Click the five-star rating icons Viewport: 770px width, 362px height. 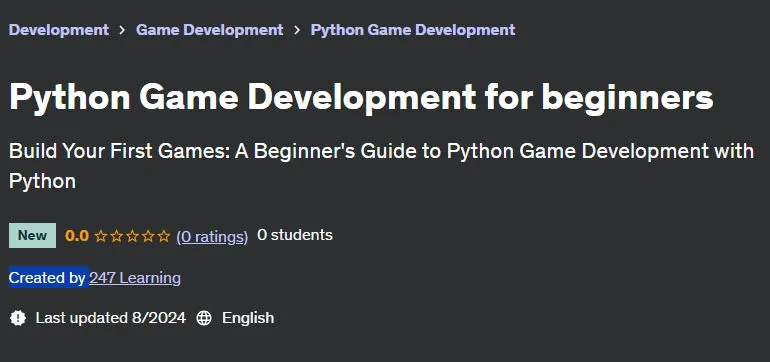tap(132, 236)
